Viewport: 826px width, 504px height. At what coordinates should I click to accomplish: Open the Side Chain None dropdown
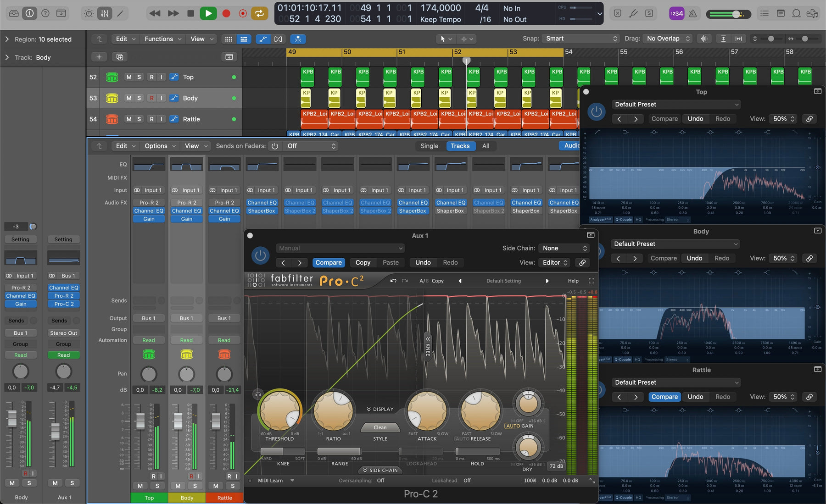point(564,248)
